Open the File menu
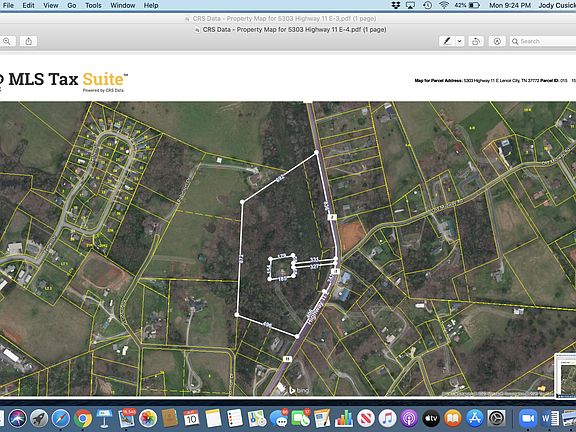 (8, 5)
